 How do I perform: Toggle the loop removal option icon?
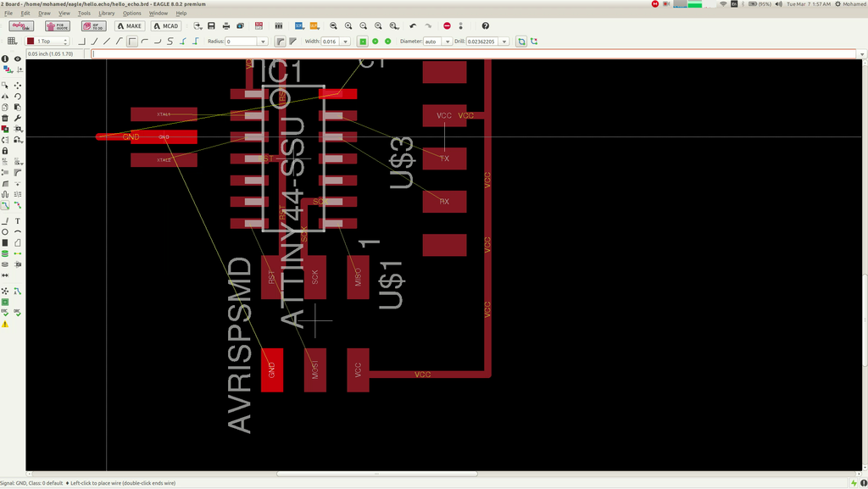coord(521,42)
